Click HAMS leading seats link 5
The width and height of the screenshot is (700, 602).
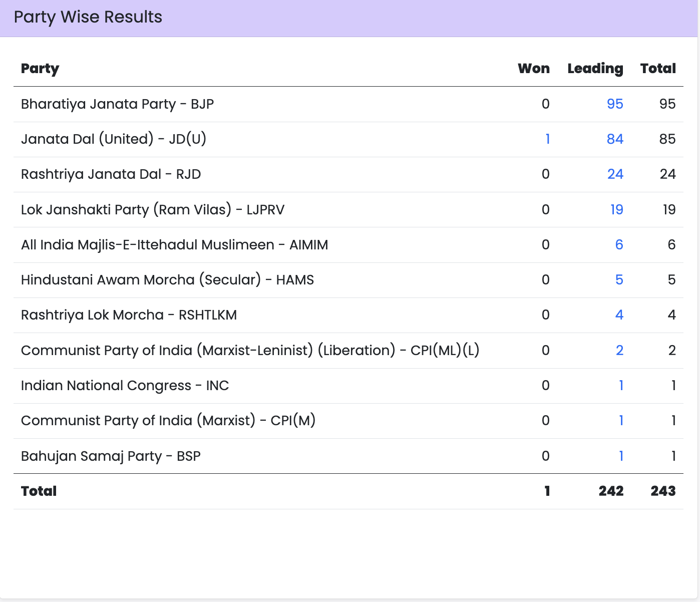[619, 279]
